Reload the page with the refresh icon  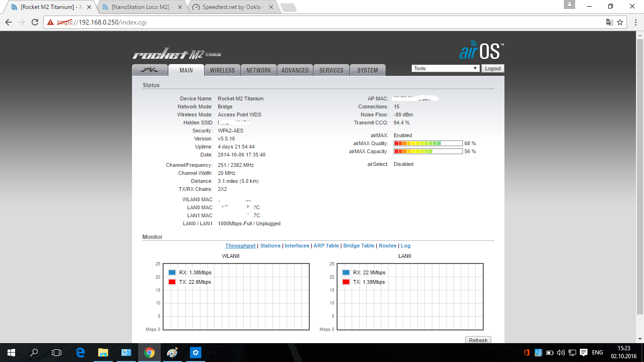[34, 22]
